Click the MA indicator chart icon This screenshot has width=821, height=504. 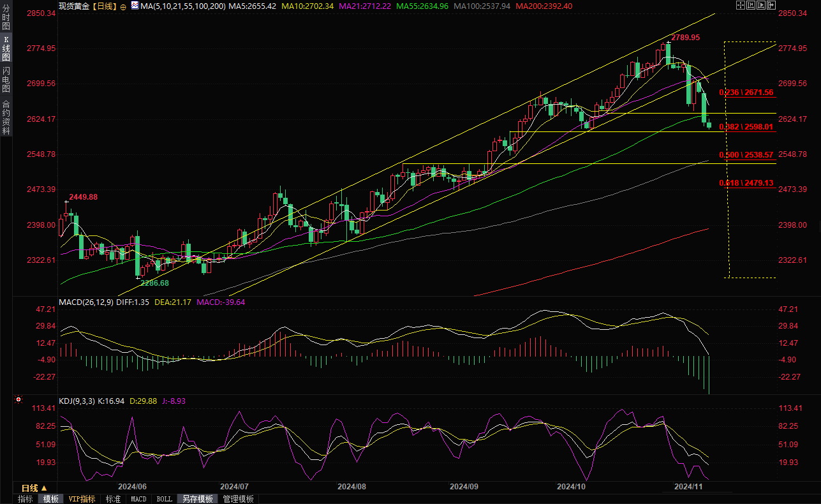(135, 5)
